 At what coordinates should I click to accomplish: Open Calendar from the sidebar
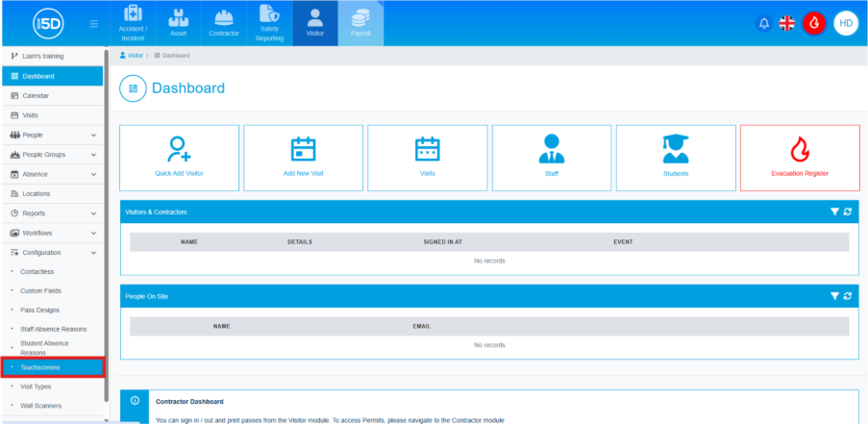[x=36, y=95]
